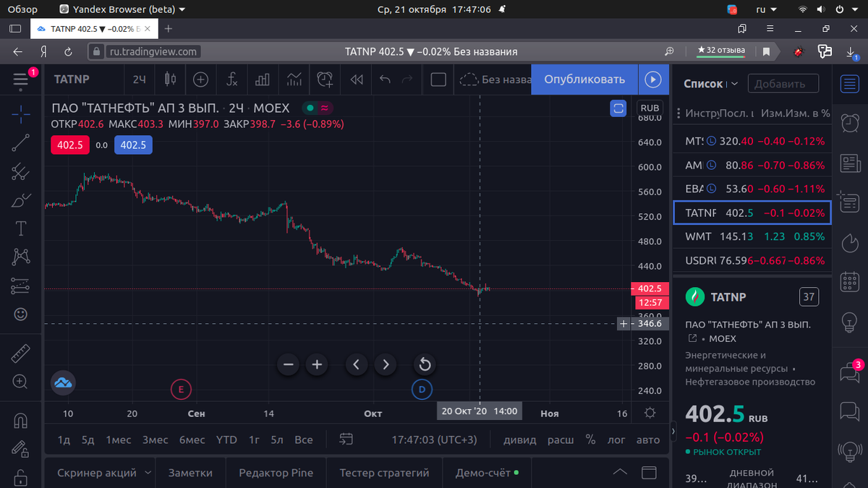Toggle расш extended hours

(x=561, y=440)
